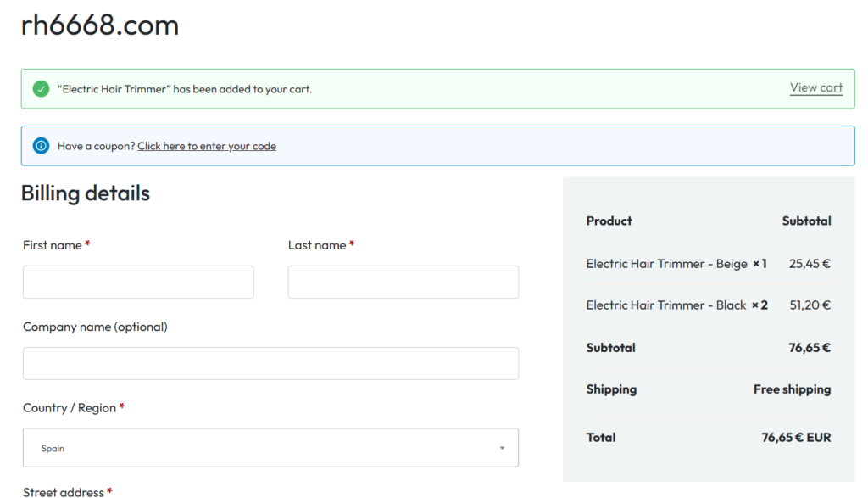Click the Billing details heading

(x=86, y=193)
